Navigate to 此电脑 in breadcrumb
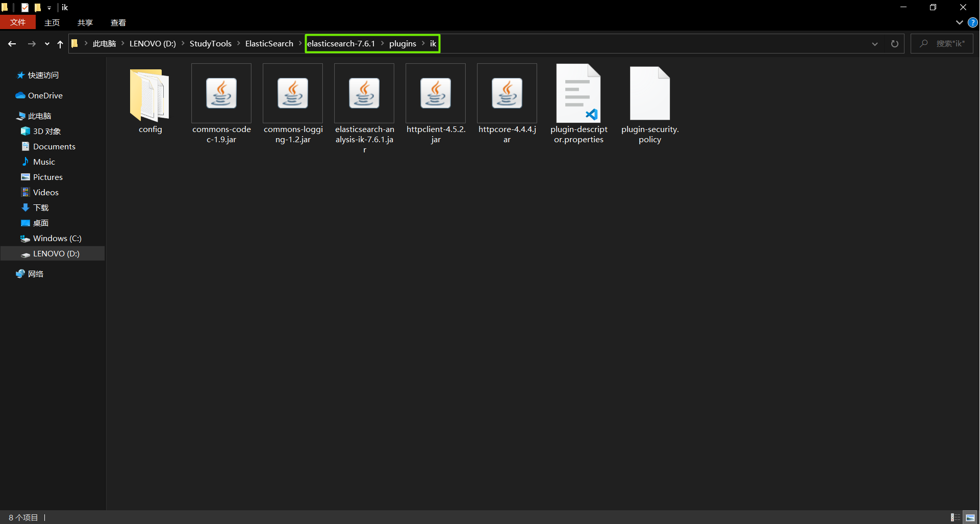 coord(104,44)
